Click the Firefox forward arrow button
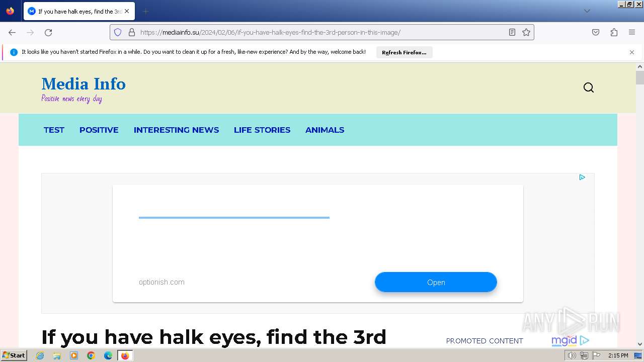 (x=30, y=32)
